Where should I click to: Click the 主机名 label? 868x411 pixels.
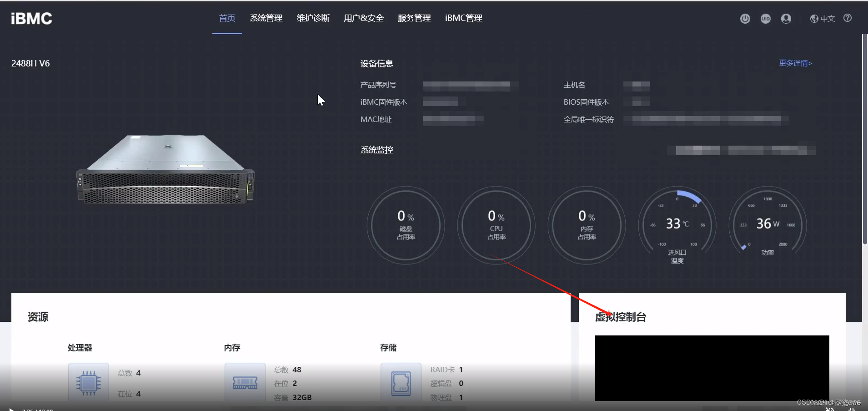click(x=574, y=85)
